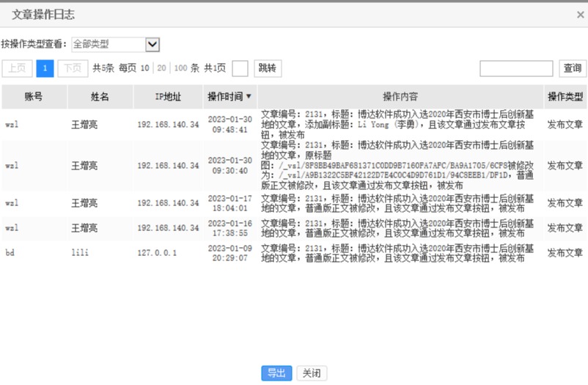Screen dimensions: 588x385
Task: Focus the search query text field
Action: tap(516, 68)
